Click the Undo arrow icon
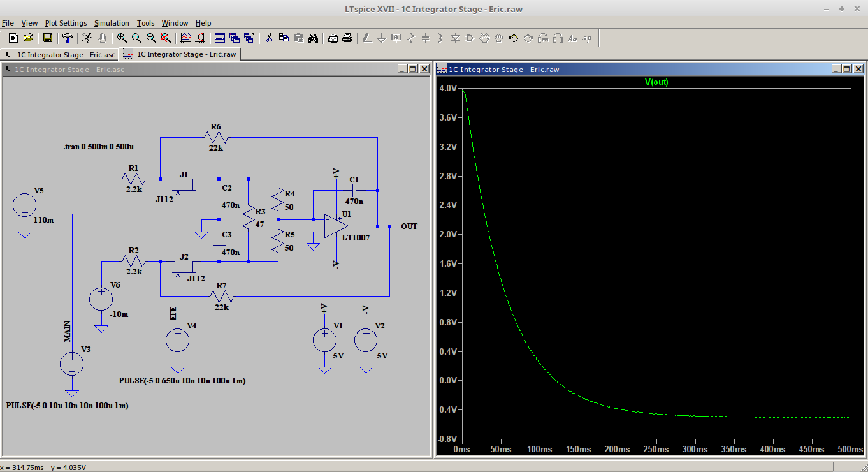 (x=513, y=38)
